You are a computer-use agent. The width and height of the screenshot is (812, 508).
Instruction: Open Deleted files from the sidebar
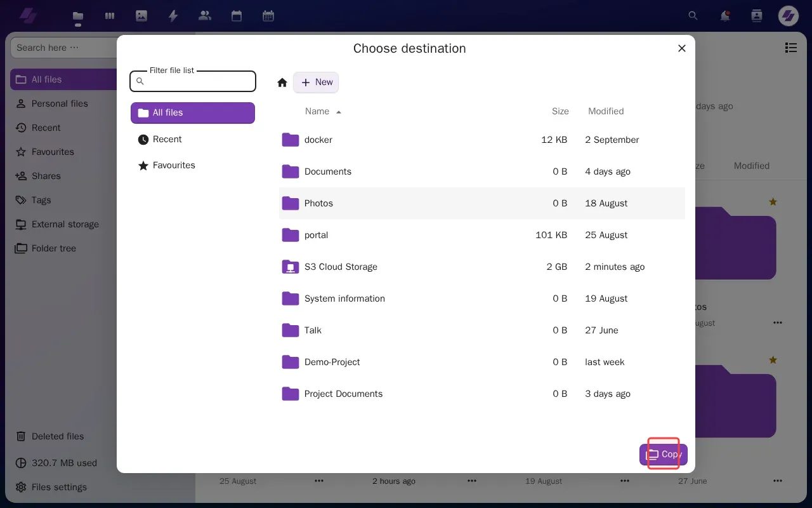(58, 436)
